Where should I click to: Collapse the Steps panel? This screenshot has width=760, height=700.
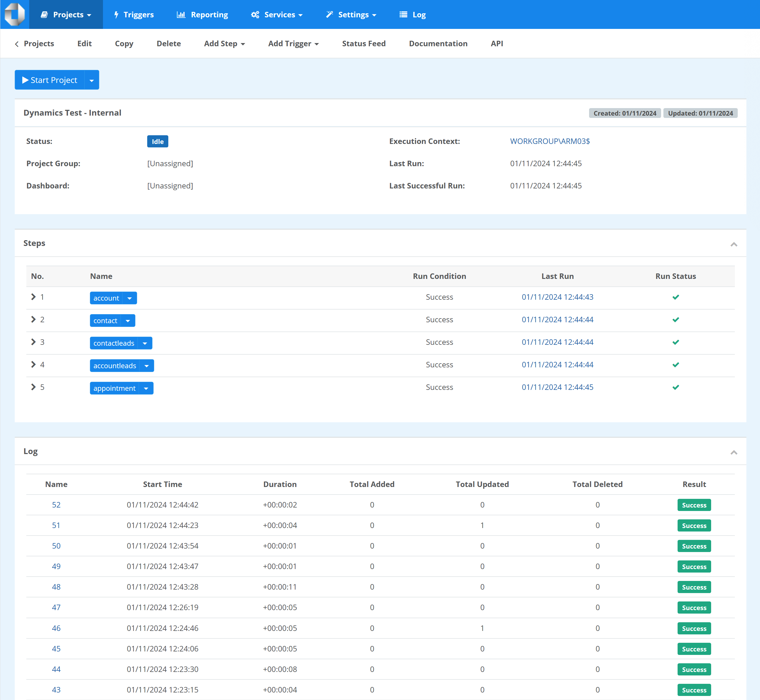tap(733, 244)
